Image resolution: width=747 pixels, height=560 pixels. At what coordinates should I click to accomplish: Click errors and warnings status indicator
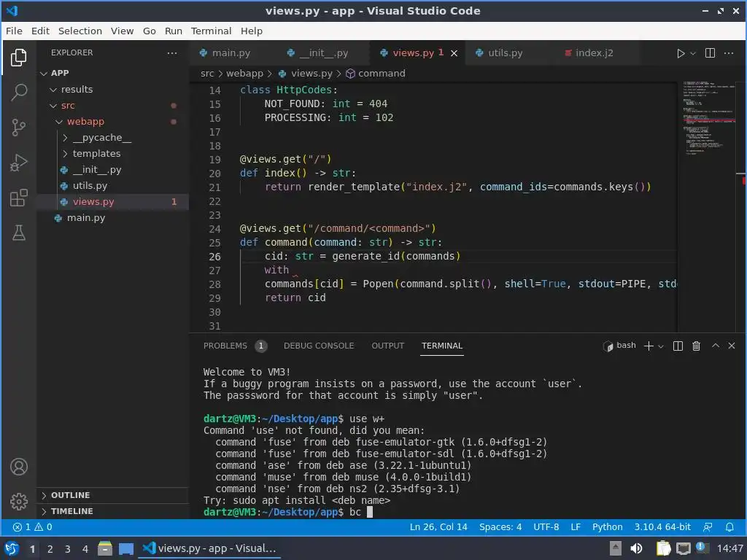tap(32, 527)
